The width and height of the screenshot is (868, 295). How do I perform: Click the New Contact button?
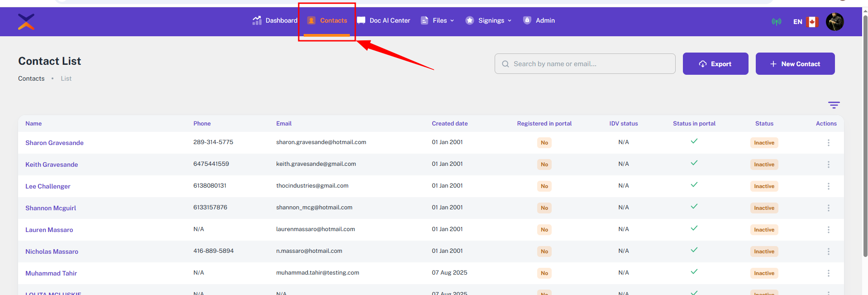pyautogui.click(x=795, y=64)
